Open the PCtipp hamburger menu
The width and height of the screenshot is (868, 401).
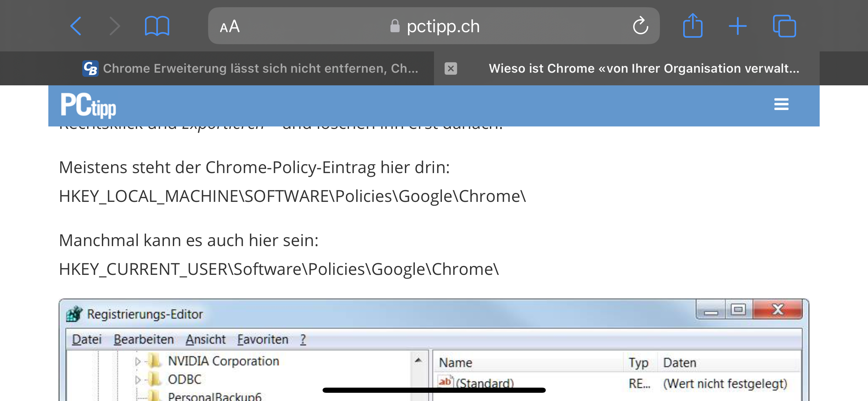781,104
